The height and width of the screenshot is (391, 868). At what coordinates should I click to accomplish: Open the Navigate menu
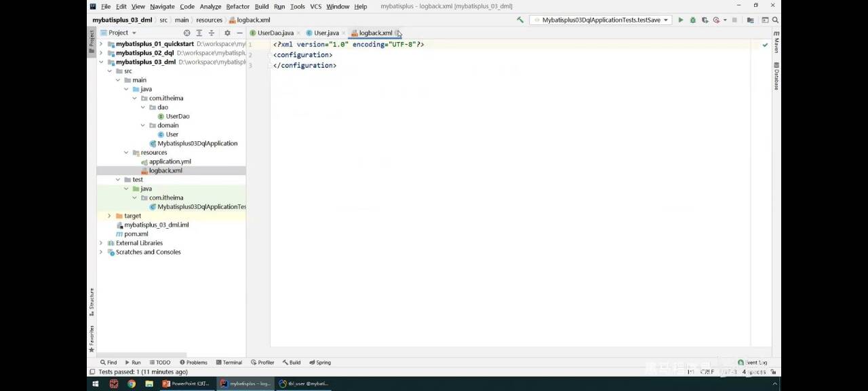pos(162,6)
